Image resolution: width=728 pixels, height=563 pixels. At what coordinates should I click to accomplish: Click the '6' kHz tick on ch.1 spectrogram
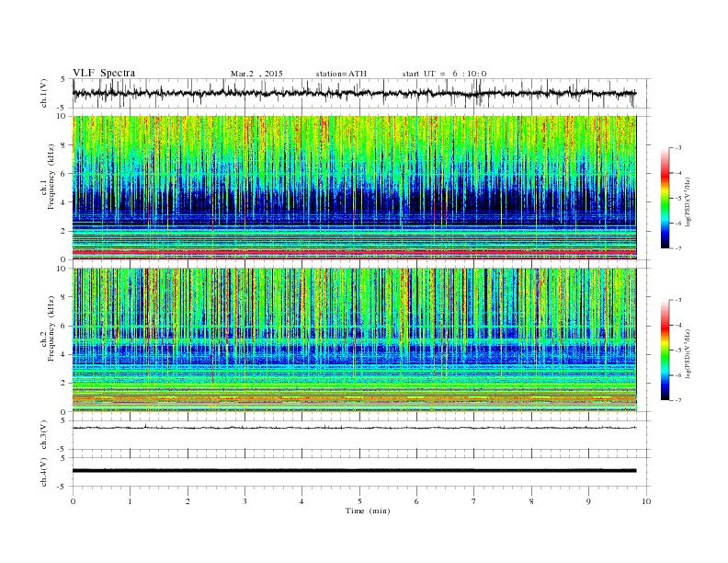[x=63, y=174]
